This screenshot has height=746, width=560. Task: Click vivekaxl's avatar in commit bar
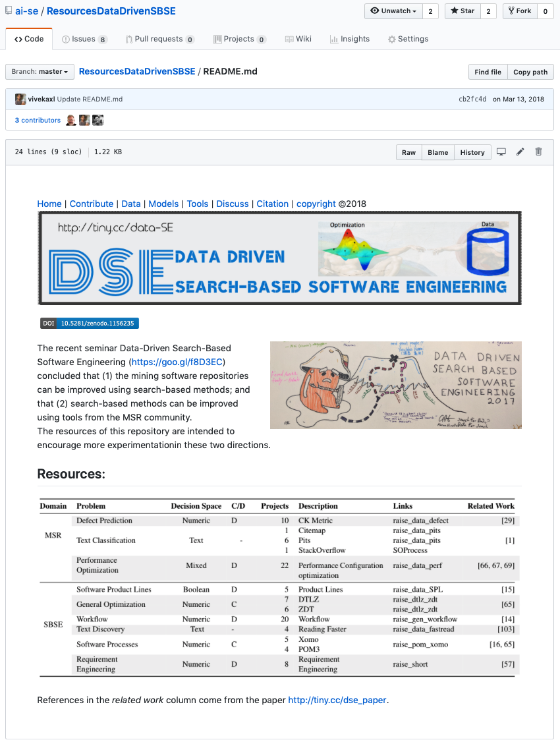click(x=20, y=99)
